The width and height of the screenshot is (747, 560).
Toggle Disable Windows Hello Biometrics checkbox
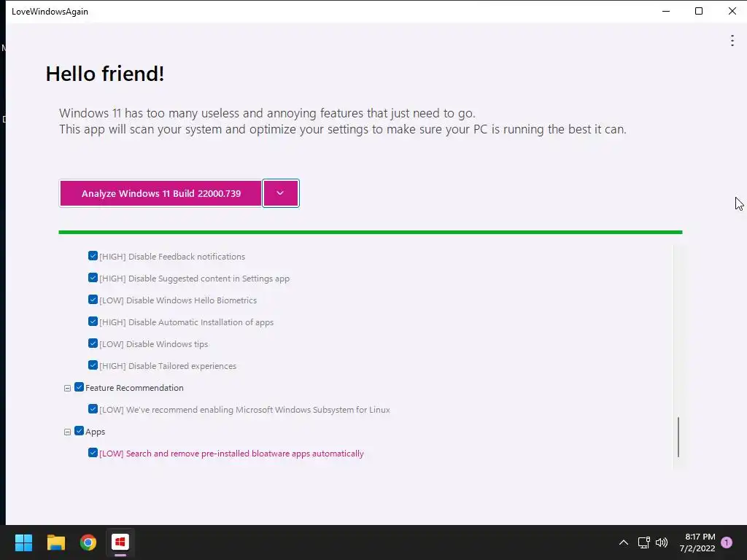pos(93,300)
